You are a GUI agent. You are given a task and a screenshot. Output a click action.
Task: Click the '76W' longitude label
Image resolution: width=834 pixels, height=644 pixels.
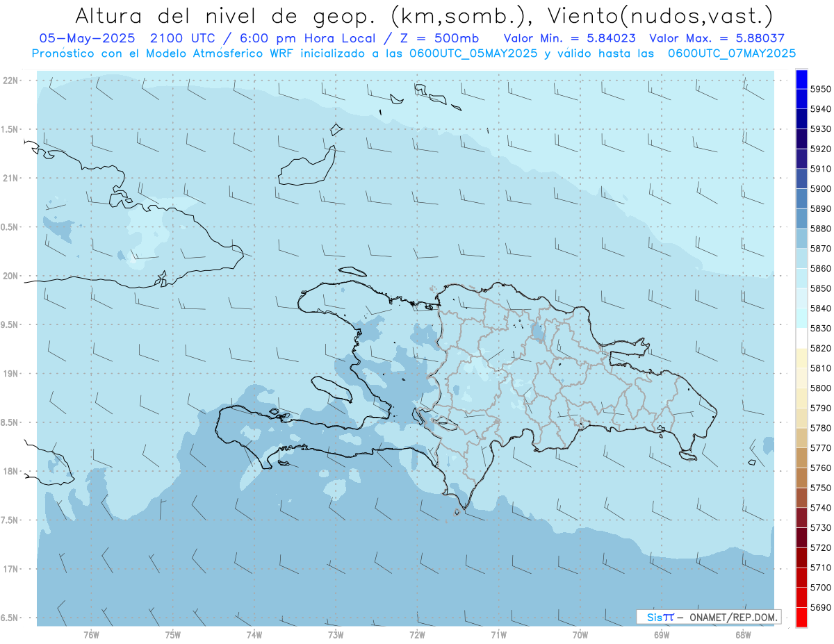pos(91,635)
